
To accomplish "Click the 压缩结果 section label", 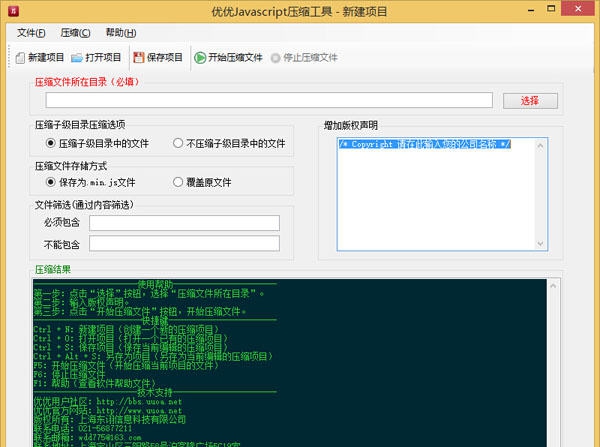I will (53, 269).
